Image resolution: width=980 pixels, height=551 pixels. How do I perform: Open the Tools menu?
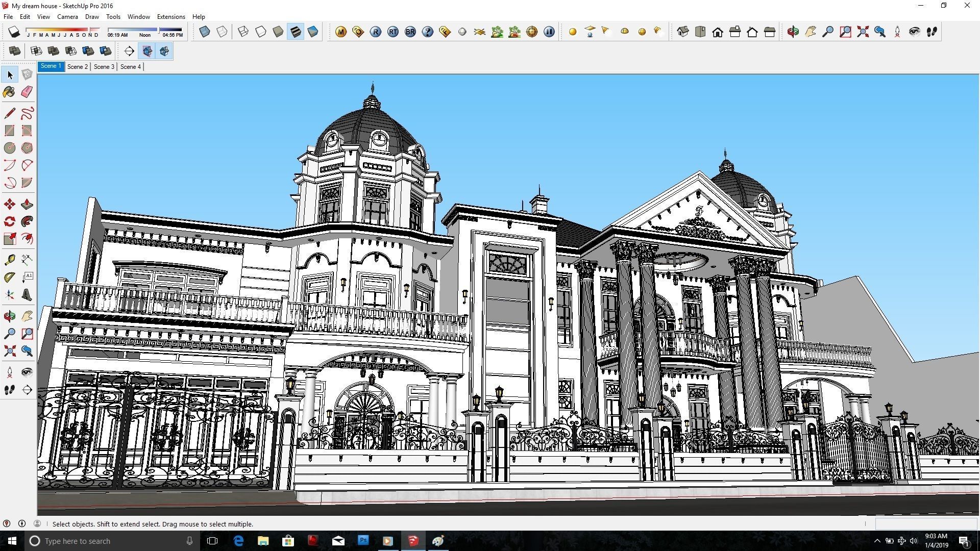click(113, 17)
